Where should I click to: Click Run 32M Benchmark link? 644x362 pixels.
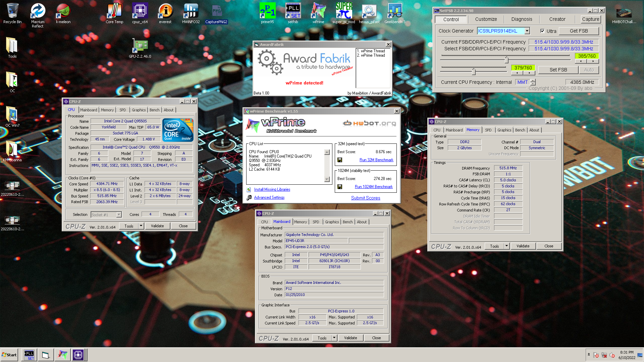click(376, 160)
